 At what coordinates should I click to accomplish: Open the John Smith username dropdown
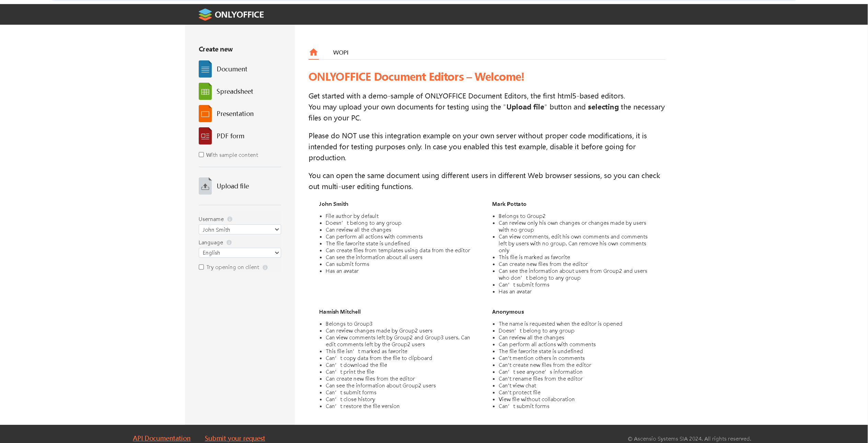click(x=240, y=230)
